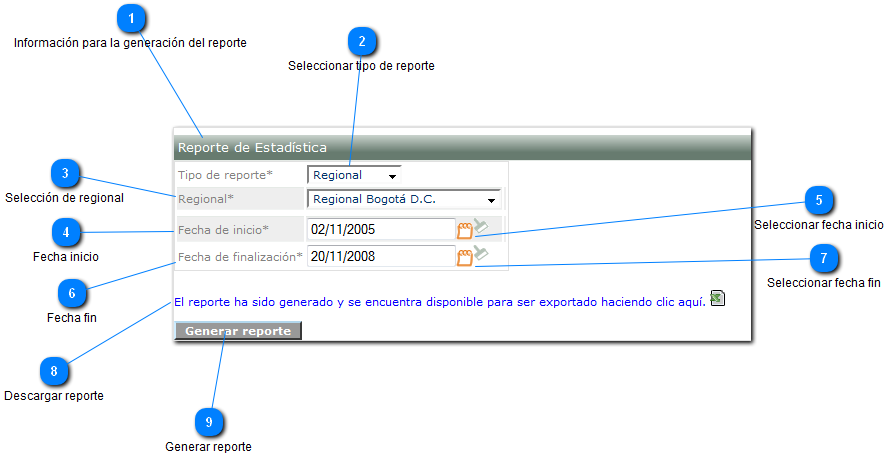Open calendar picker for Fecha de inicio

[x=464, y=230]
